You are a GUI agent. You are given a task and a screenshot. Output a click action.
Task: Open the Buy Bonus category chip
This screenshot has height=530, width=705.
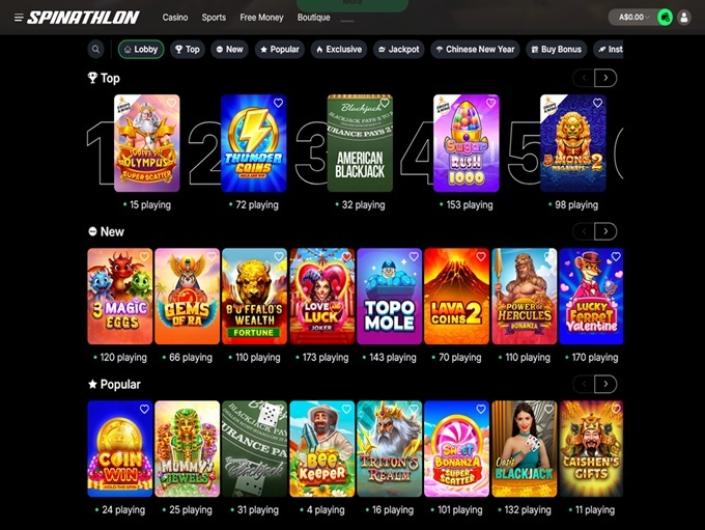[557, 49]
